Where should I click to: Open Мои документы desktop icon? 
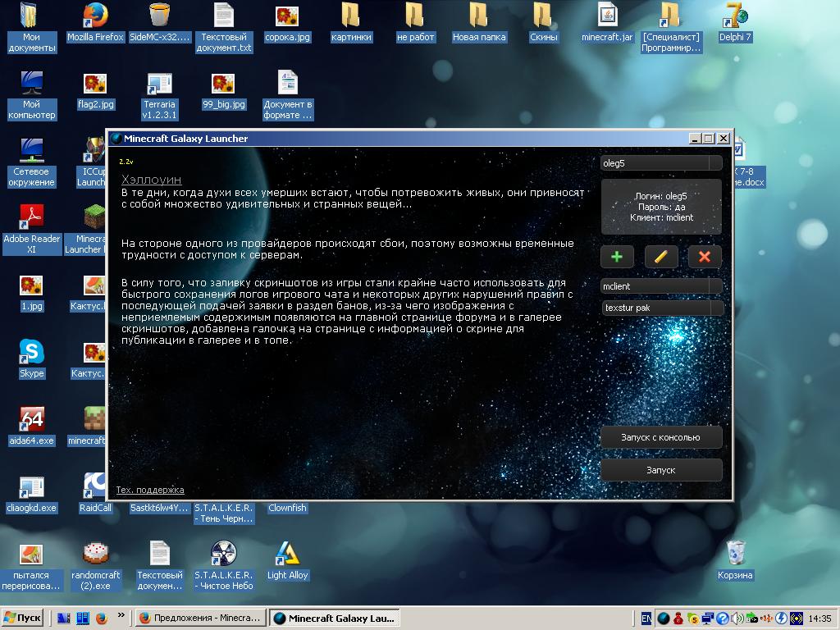(31, 28)
